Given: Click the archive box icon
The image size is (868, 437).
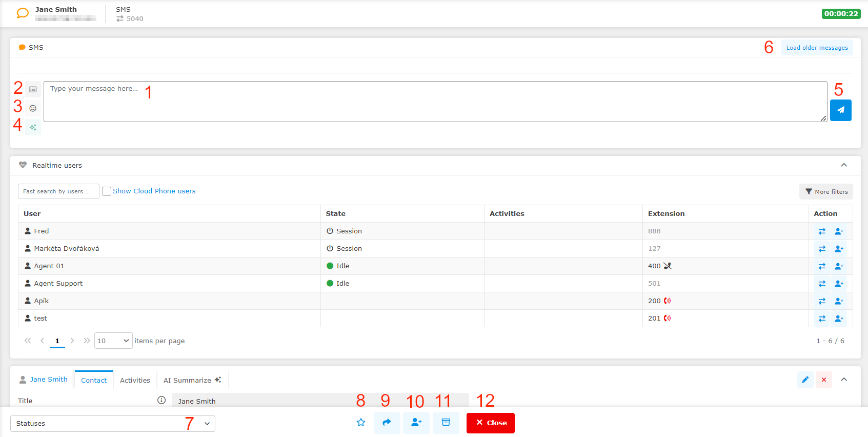Looking at the screenshot, I should click(446, 423).
